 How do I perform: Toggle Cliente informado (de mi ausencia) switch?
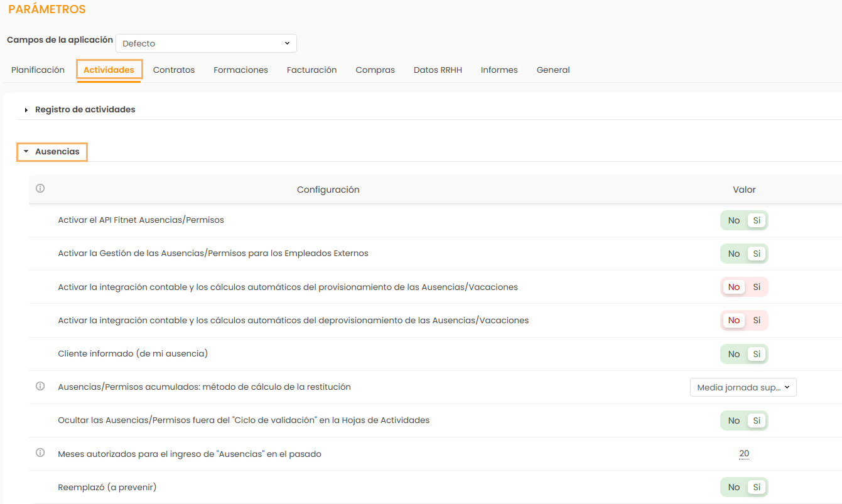point(744,354)
